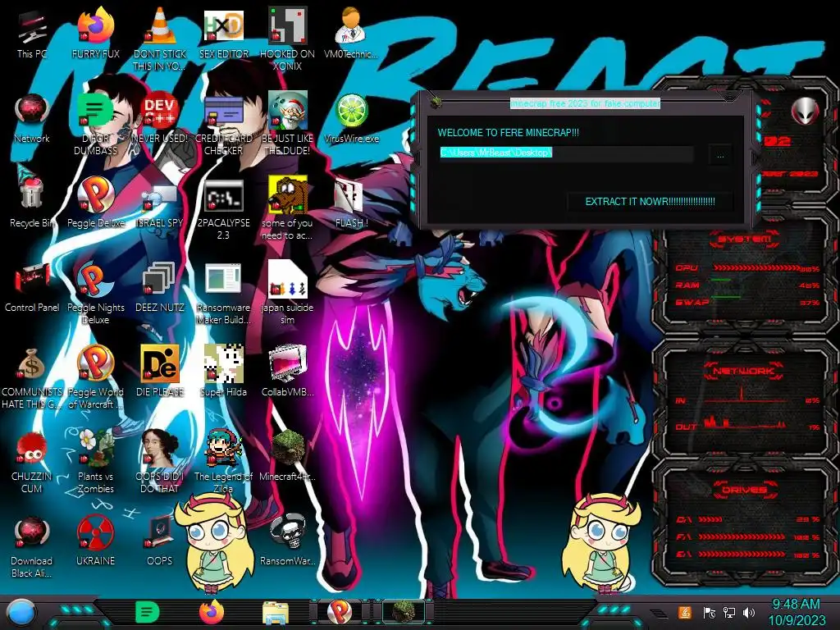Click the SYSTEM gadget header

745,239
